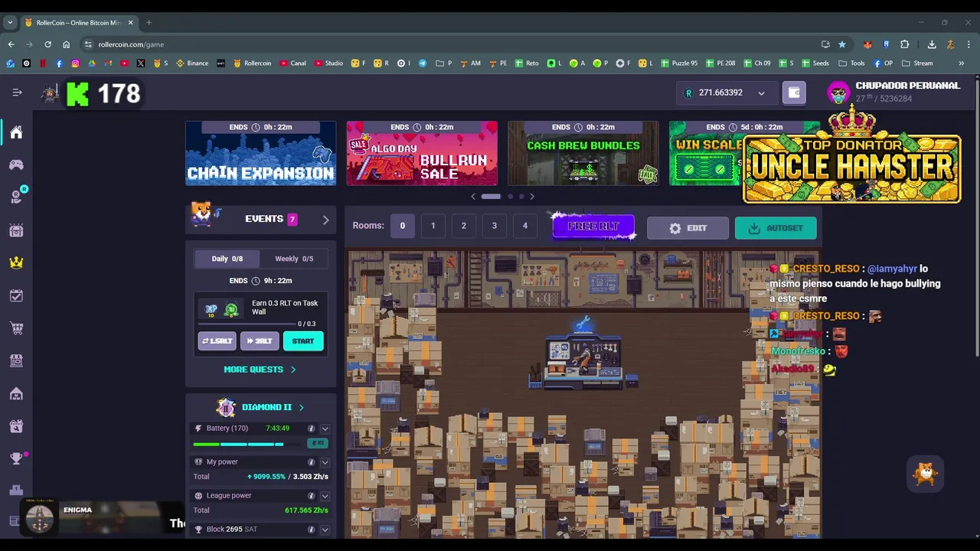Click the Battery info icon
The image size is (980, 551).
(x=311, y=429)
